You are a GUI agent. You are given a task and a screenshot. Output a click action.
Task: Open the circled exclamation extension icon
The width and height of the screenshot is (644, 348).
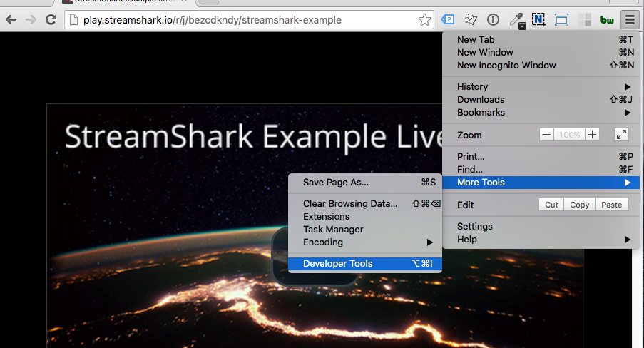click(x=493, y=19)
